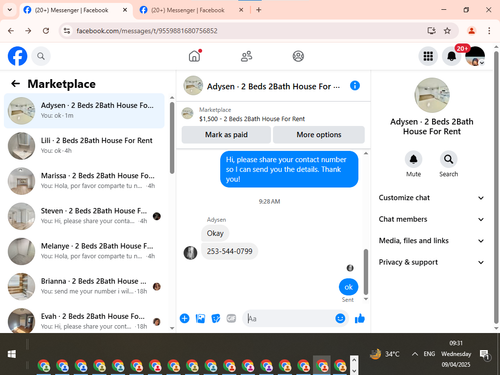
Task: Attach a photo using the image icon
Action: (200, 318)
